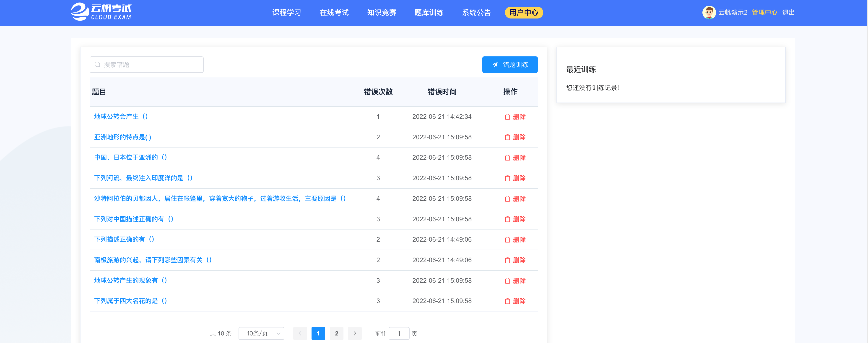This screenshot has width=868, height=343.
Task: Click the 错误时间 column header
Action: [x=442, y=92]
